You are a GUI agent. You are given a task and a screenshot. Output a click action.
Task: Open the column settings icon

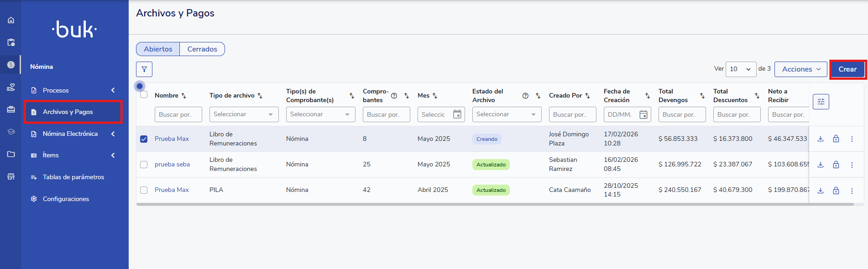[821, 102]
